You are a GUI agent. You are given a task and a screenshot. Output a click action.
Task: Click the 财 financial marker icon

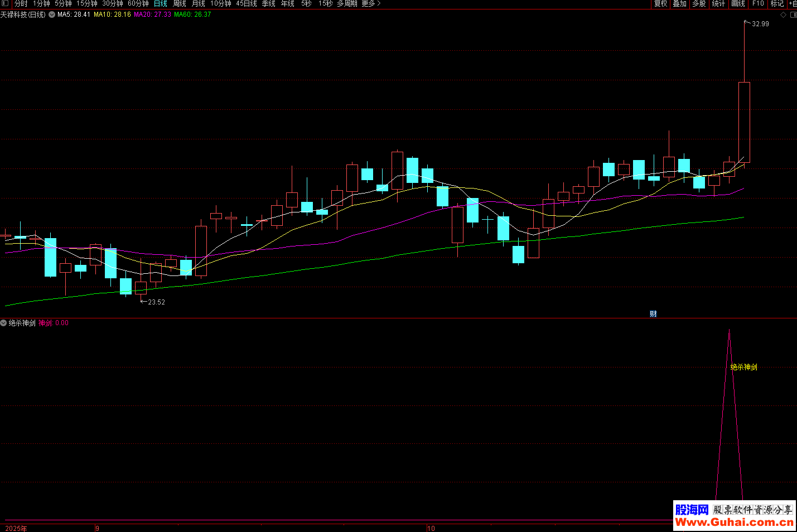coord(653,314)
